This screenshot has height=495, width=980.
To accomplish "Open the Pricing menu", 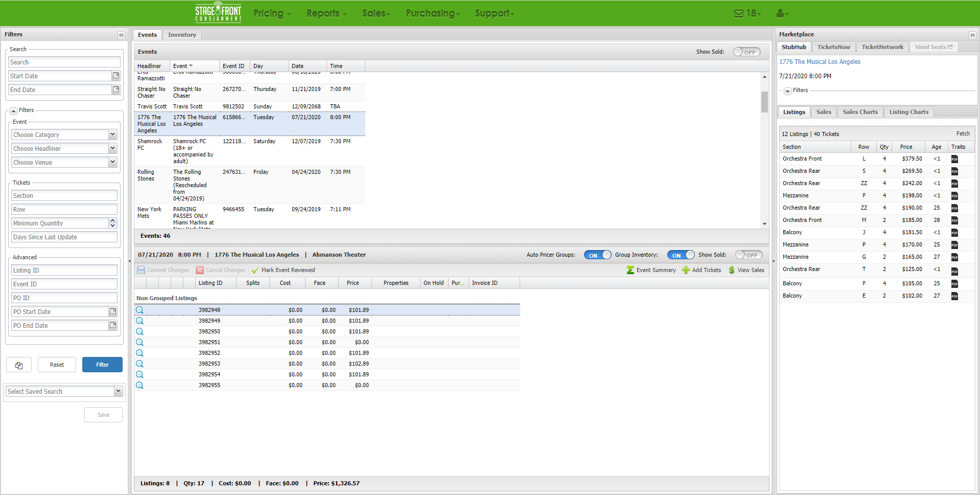I will tap(272, 13).
